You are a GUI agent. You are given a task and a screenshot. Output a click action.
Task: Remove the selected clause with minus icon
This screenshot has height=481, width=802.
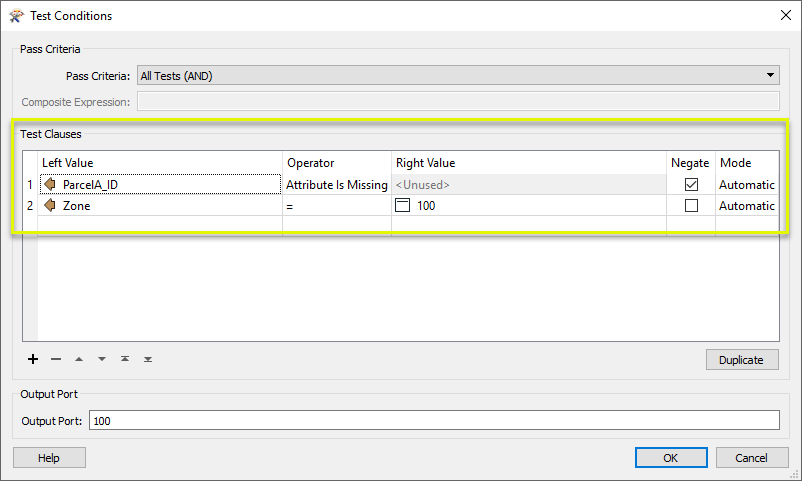point(56,359)
